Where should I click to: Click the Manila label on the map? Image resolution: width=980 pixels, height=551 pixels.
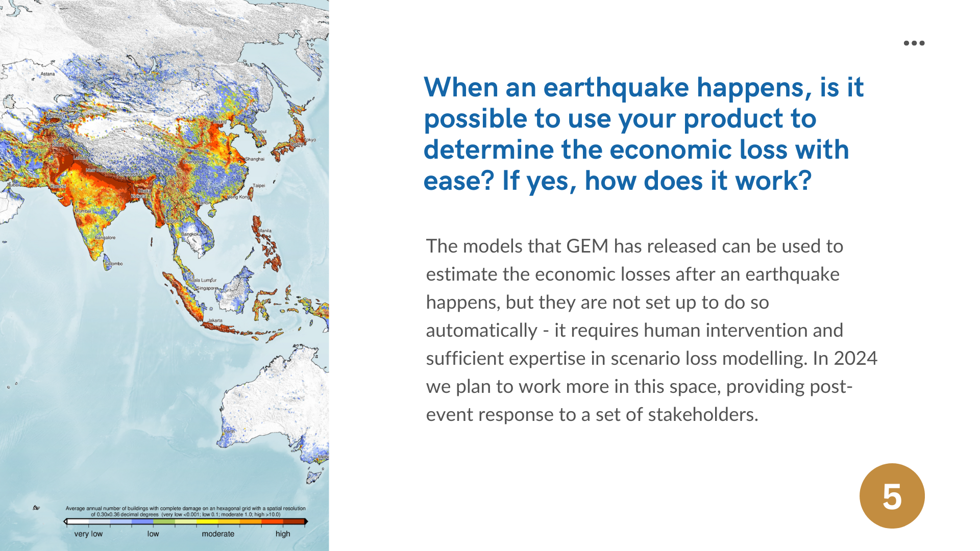coord(265,231)
